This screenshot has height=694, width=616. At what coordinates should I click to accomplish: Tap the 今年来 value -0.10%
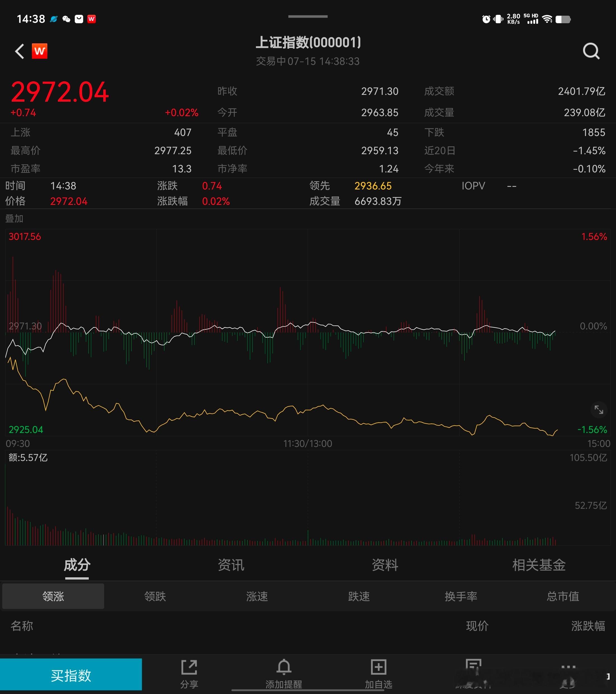tap(589, 169)
